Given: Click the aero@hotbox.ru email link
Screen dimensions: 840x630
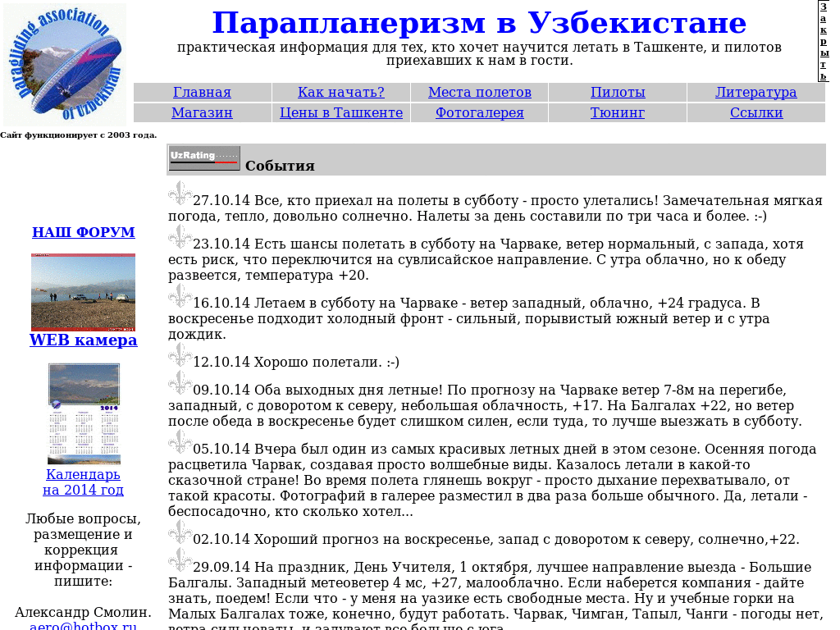Looking at the screenshot, I should (83, 626).
